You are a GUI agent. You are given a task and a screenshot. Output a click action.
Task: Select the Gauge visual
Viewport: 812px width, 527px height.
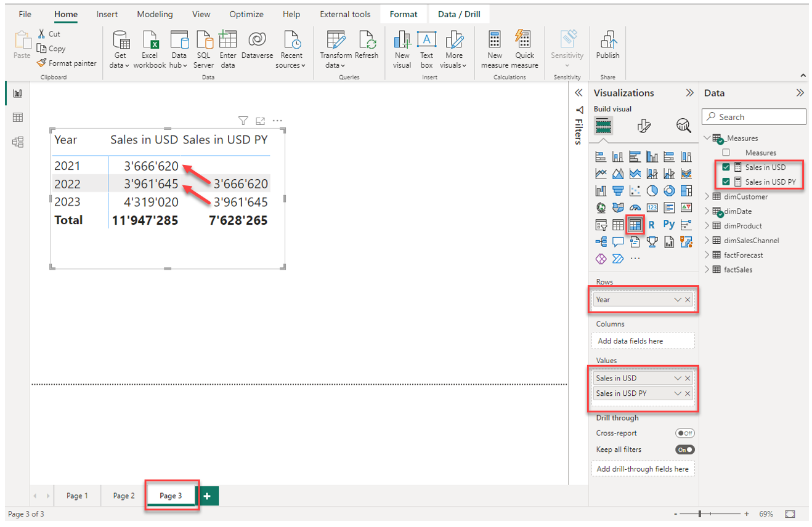(x=635, y=208)
